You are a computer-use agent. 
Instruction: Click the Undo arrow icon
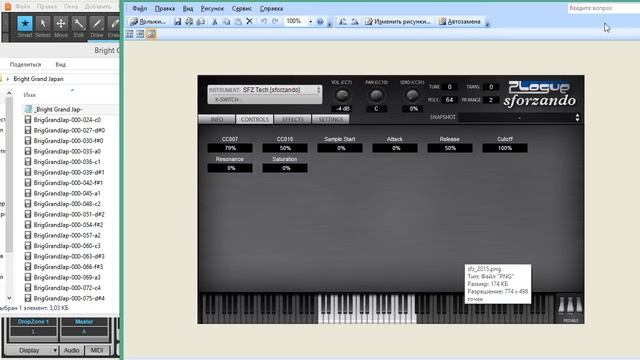(264, 21)
